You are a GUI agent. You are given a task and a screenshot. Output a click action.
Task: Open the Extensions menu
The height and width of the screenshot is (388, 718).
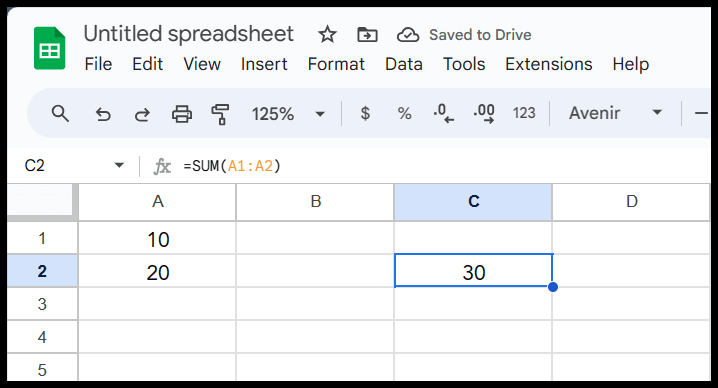point(549,64)
